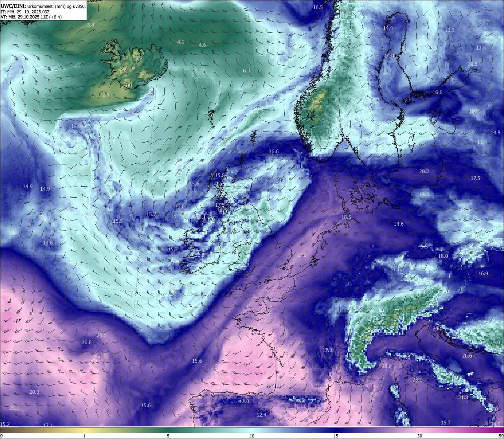Image resolution: width=504 pixels, height=439 pixels.
Task: Click the title line "UWC/DINI: Úrkomumætti (mm) og uv850."
Action: click(43, 6)
